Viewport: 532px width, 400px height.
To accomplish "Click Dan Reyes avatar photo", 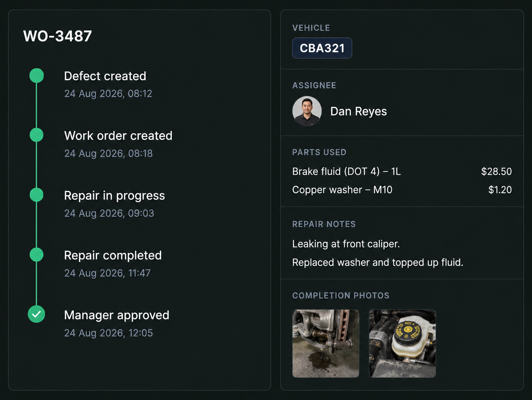I will [307, 111].
